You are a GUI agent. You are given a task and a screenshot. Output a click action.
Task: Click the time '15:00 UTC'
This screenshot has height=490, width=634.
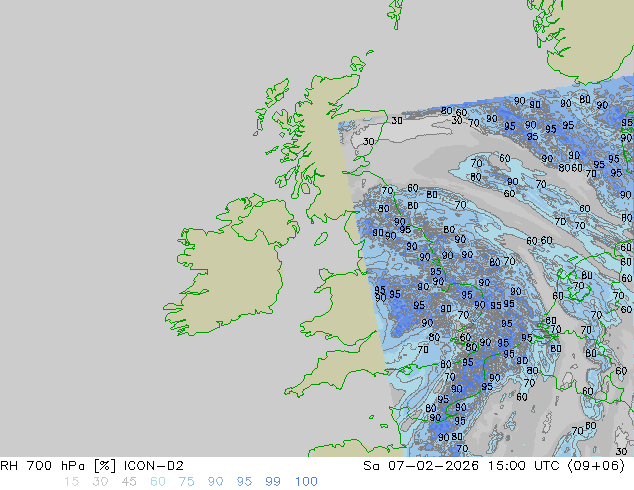pos(524,466)
